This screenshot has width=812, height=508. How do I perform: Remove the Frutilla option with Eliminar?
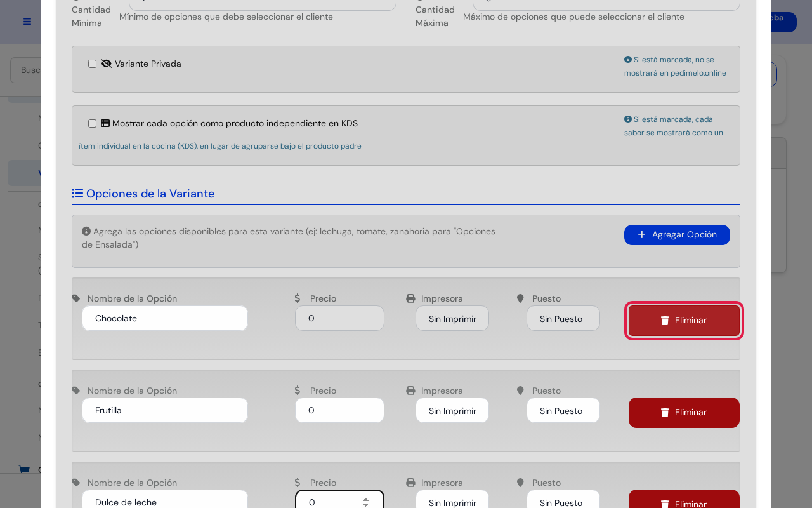pyautogui.click(x=684, y=413)
